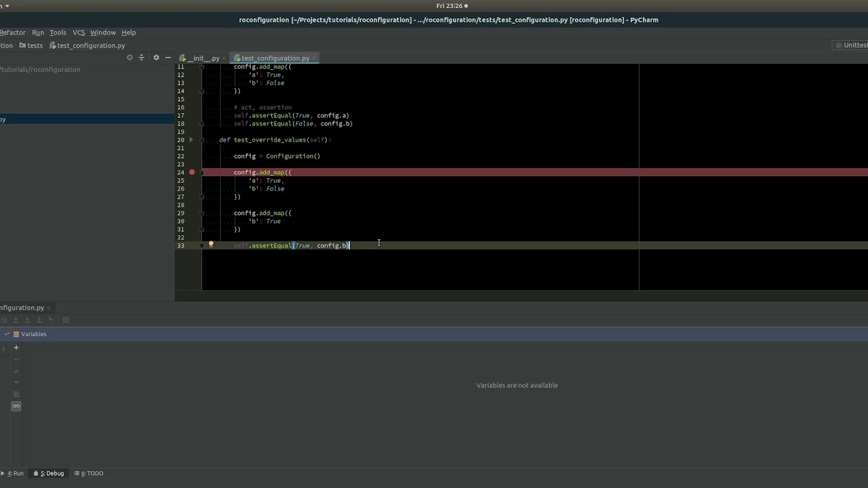Open the Window menu
Image resolution: width=868 pixels, height=488 pixels.
pos(103,33)
